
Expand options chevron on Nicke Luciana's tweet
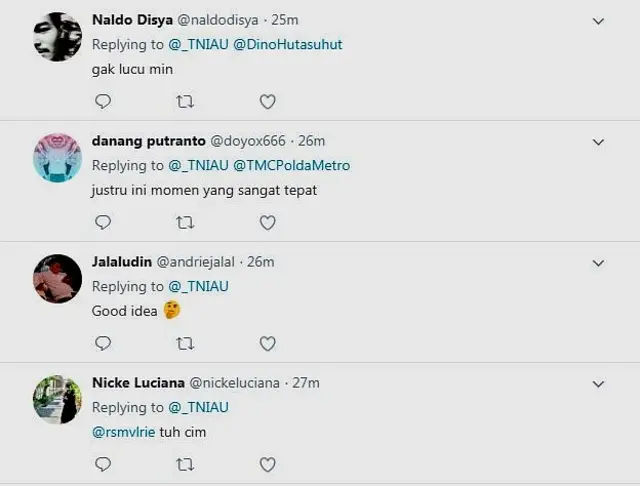598,384
